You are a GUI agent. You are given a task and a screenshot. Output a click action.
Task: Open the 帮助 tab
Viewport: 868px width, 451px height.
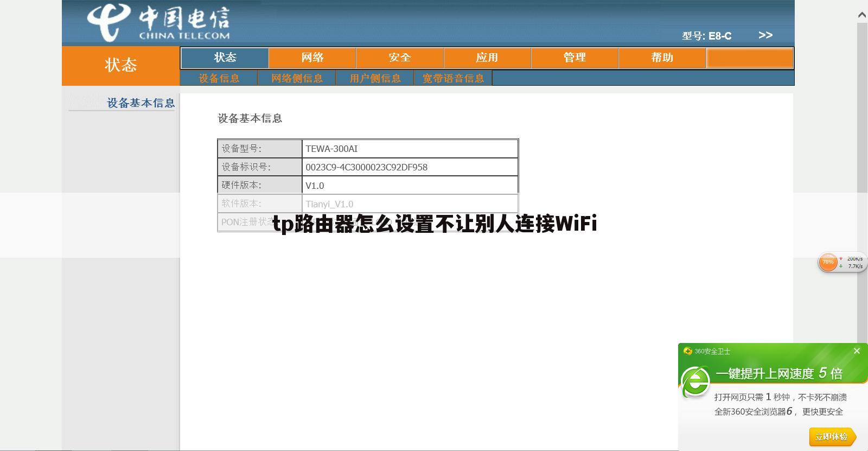pos(662,58)
